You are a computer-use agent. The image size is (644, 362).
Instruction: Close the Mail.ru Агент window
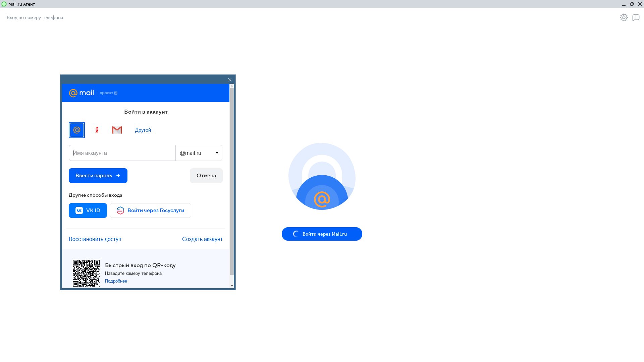tap(640, 4)
